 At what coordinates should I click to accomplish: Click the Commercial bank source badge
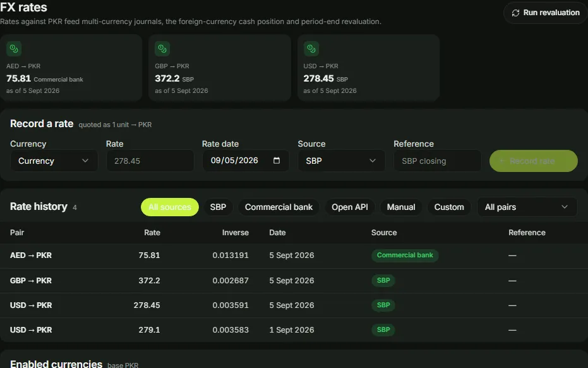[405, 255]
